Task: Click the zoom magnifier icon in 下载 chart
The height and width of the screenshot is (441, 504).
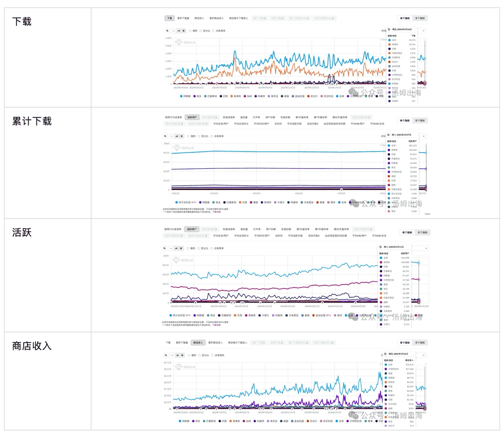Action: coord(167,31)
